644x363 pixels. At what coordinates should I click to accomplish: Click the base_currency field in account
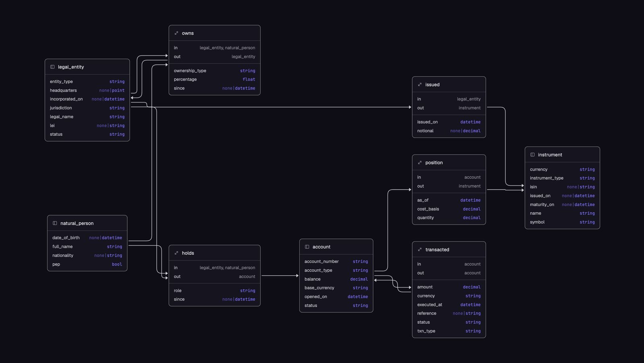336,288
